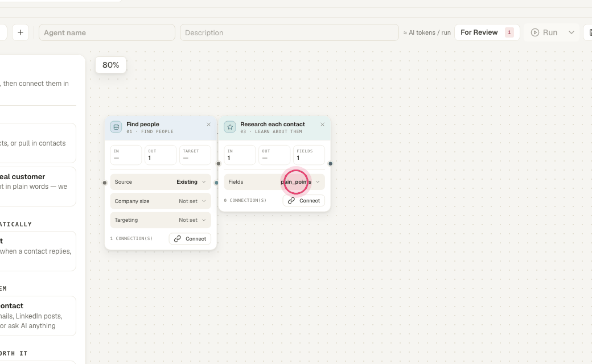Click the link icon in Find people Connect
592x364 pixels.
[x=178, y=239]
